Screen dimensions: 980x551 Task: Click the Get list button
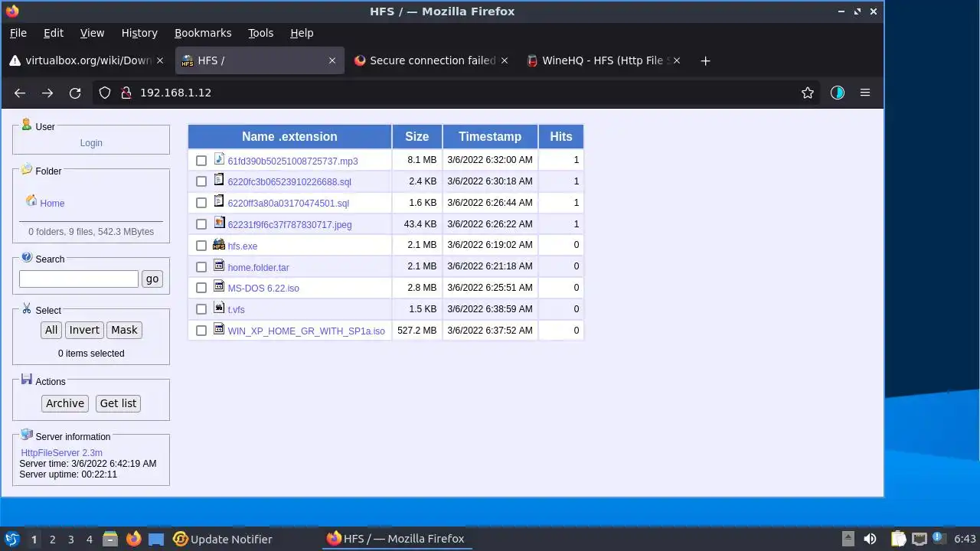pos(118,403)
